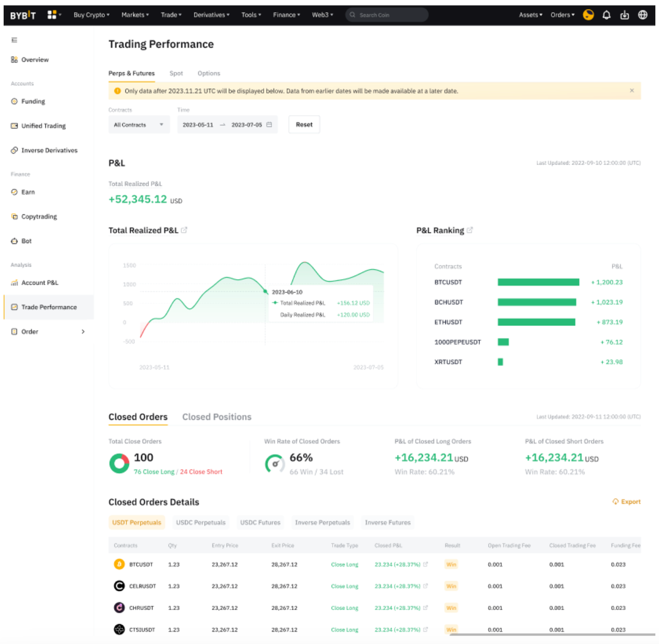The height and width of the screenshot is (644, 659).
Task: Switch to the Spot tab
Action: click(x=176, y=73)
